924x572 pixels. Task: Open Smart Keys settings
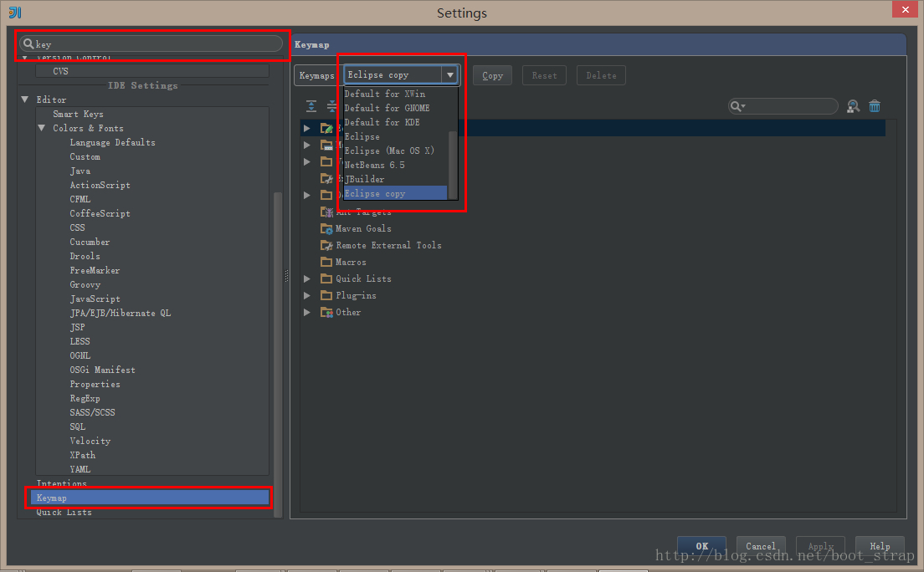(x=78, y=114)
